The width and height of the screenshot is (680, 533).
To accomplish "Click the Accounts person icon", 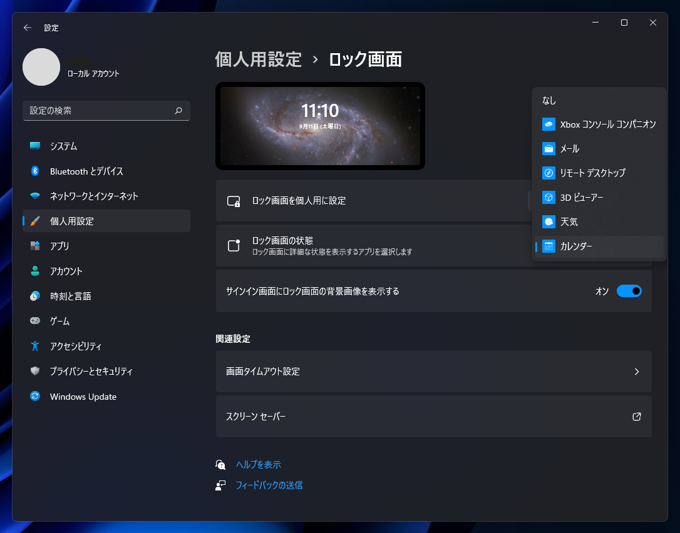I will [x=35, y=271].
